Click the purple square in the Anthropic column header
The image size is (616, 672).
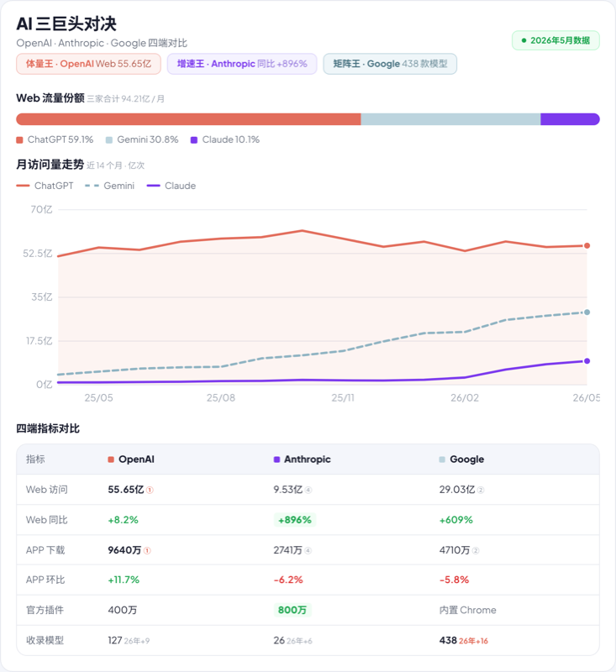276,459
